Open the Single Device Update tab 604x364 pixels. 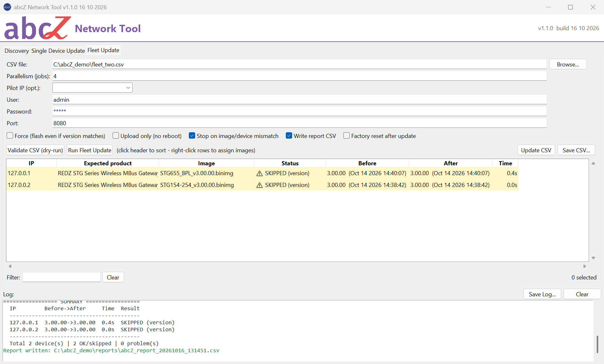click(x=58, y=51)
